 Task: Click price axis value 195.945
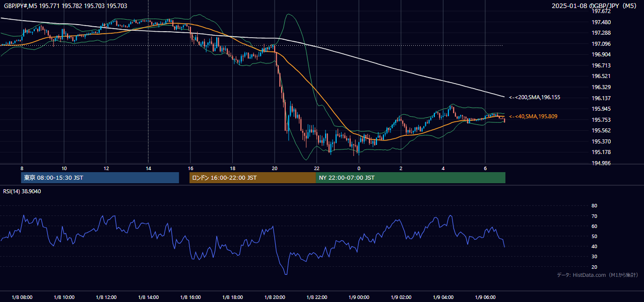click(601, 109)
